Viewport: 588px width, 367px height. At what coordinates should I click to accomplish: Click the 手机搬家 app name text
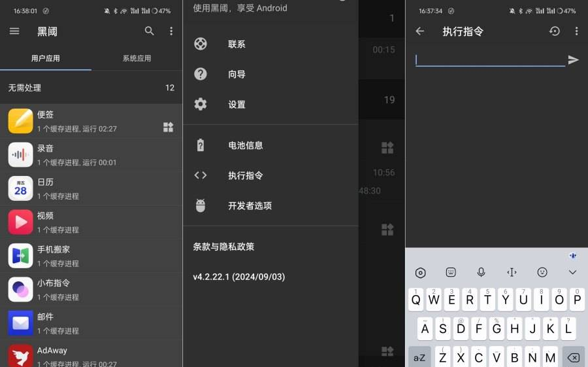(54, 249)
